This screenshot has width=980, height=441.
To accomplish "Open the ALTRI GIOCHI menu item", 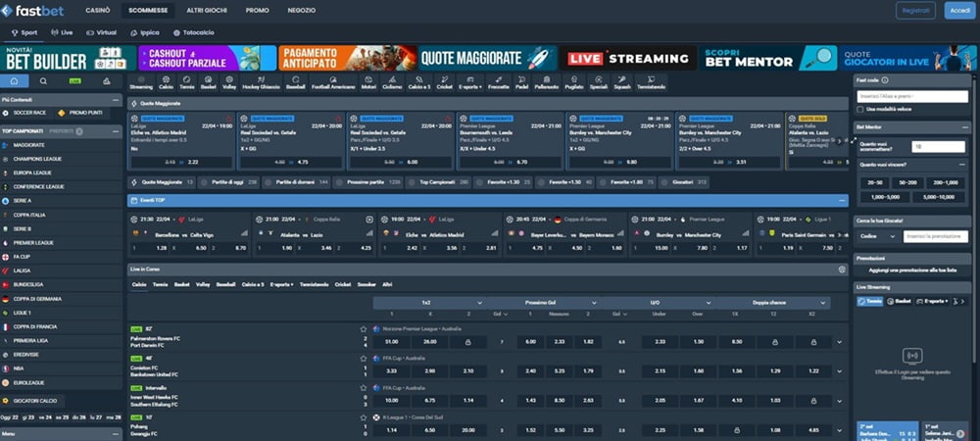I will (206, 11).
